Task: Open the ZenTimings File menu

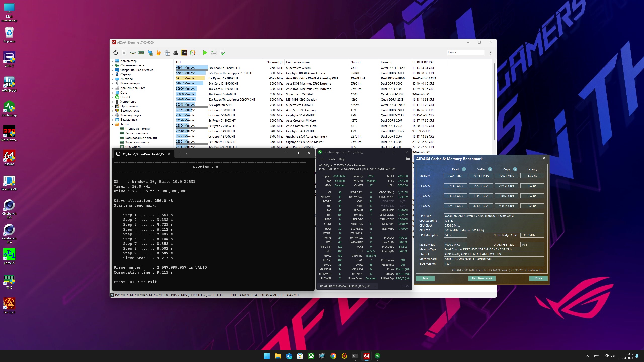Action: pos(322,159)
